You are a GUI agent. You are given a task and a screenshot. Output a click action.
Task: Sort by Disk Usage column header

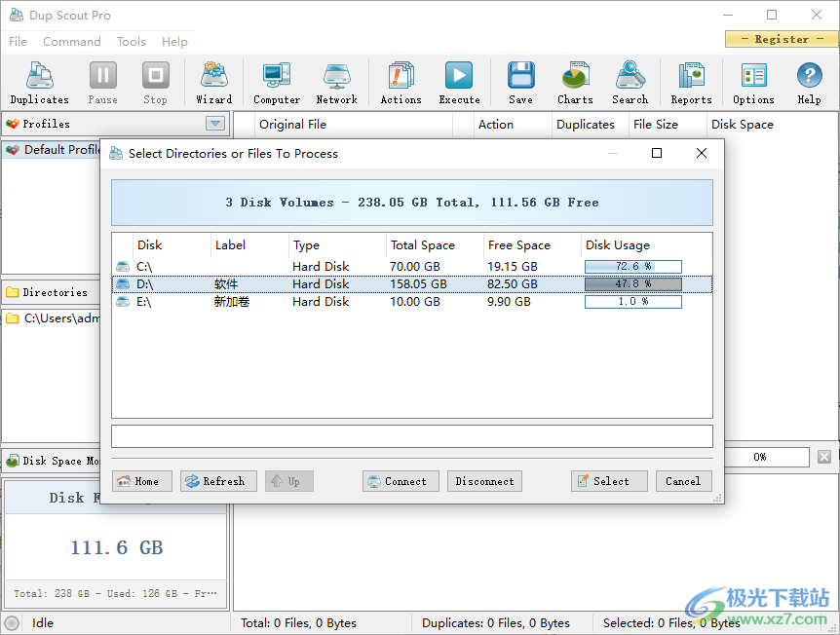point(646,245)
